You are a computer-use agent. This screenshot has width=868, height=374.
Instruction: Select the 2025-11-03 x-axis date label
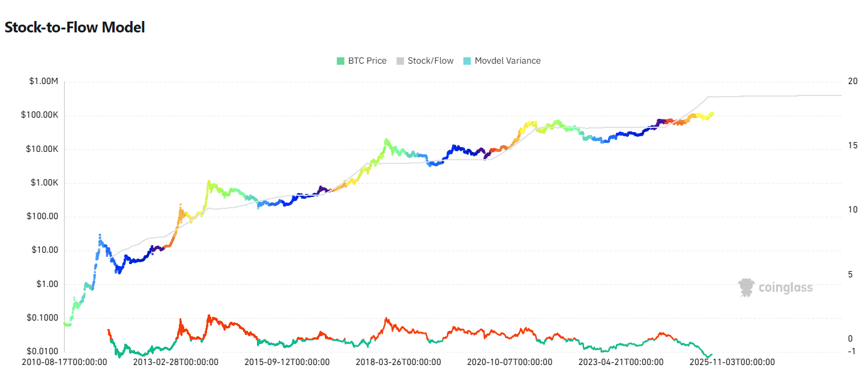coord(732,362)
